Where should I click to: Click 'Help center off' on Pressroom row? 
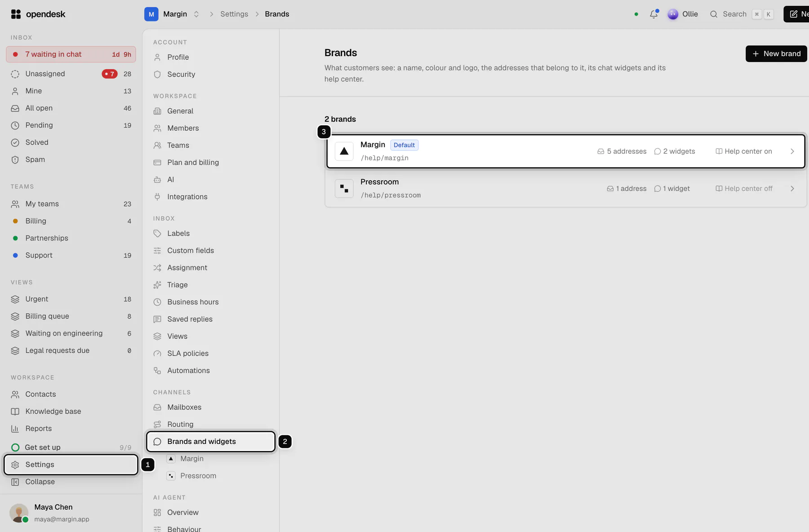(x=744, y=189)
